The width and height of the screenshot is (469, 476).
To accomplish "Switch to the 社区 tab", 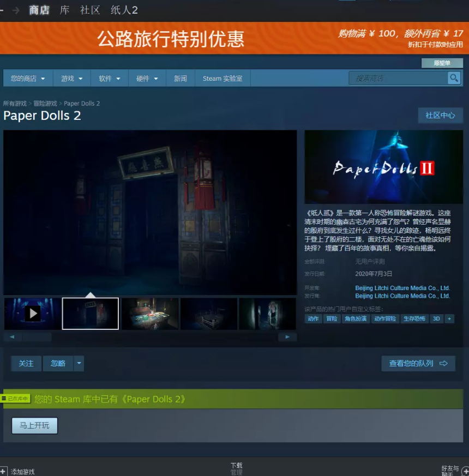I will 90,10.
